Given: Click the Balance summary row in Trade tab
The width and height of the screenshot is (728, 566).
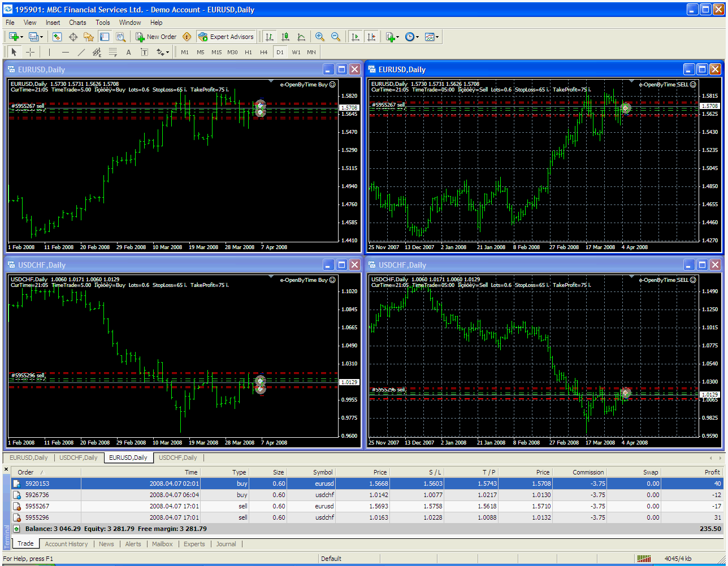Looking at the screenshot, I should (367, 529).
